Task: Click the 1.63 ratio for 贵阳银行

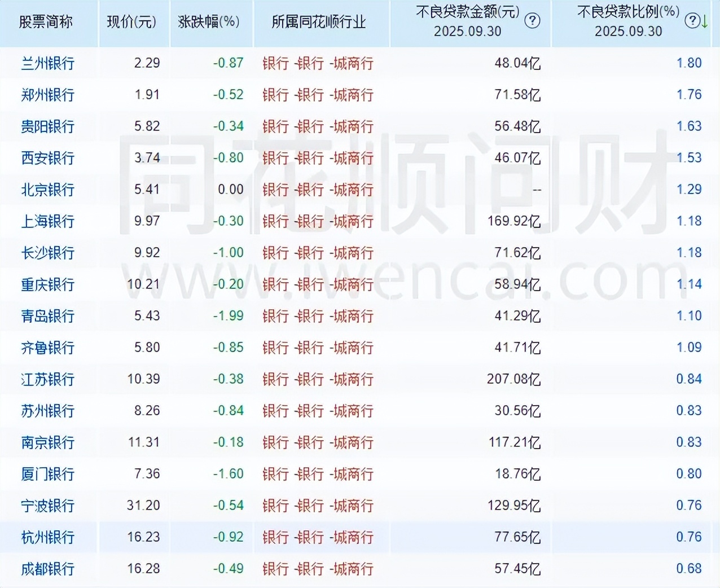Action: click(689, 126)
